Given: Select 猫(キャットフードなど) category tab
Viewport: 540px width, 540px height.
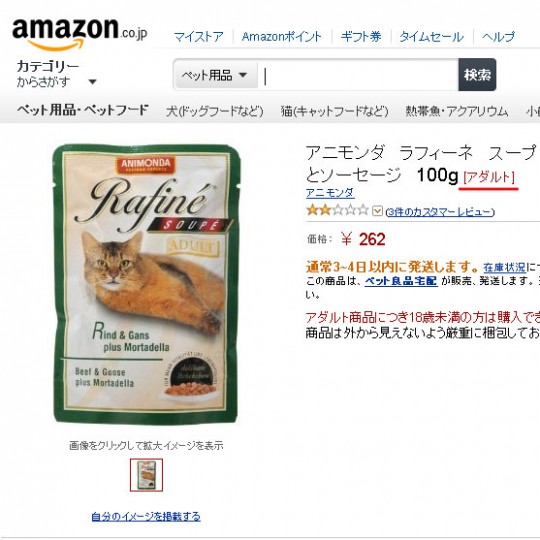Looking at the screenshot, I should [x=334, y=111].
